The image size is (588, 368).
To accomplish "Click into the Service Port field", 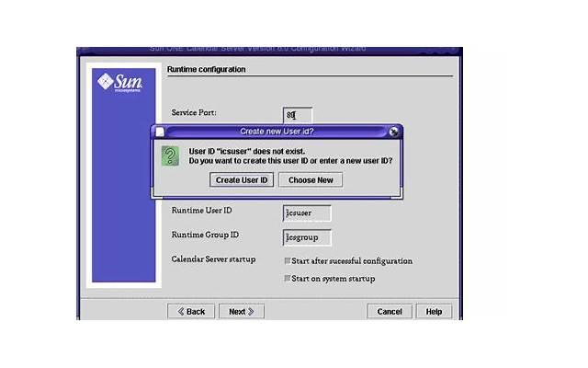I will pos(298,115).
